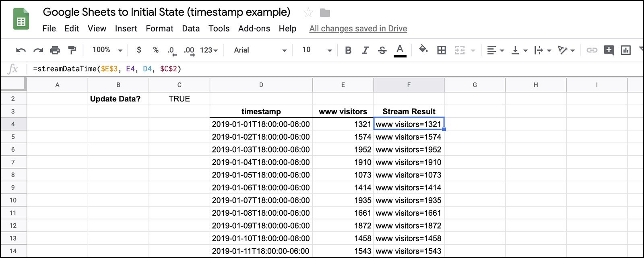
Task: Open the font size dropdown
Action: click(x=317, y=50)
